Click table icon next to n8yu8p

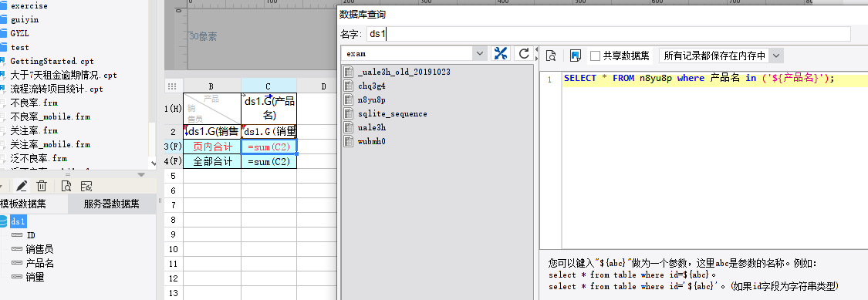pos(349,99)
